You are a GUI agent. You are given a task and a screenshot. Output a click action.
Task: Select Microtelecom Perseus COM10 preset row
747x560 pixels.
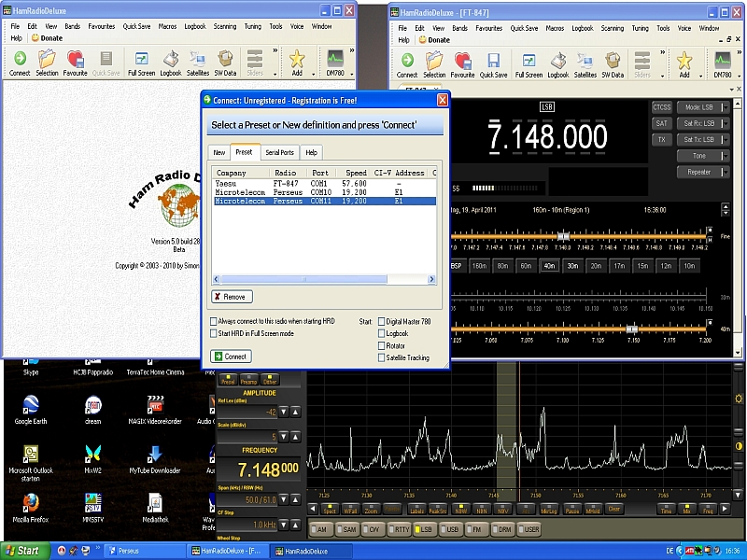pyautogui.click(x=324, y=192)
